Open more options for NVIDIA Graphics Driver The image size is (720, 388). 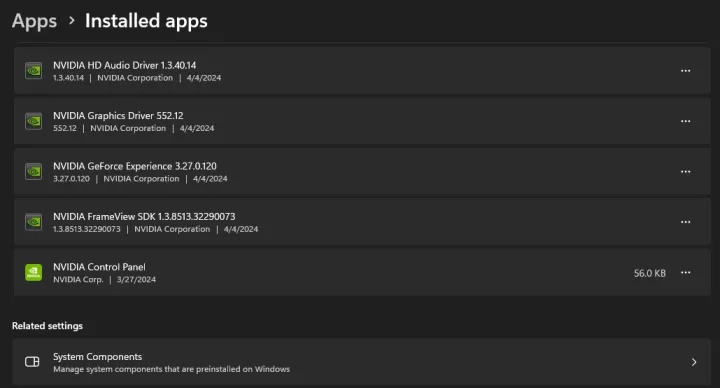tap(686, 121)
